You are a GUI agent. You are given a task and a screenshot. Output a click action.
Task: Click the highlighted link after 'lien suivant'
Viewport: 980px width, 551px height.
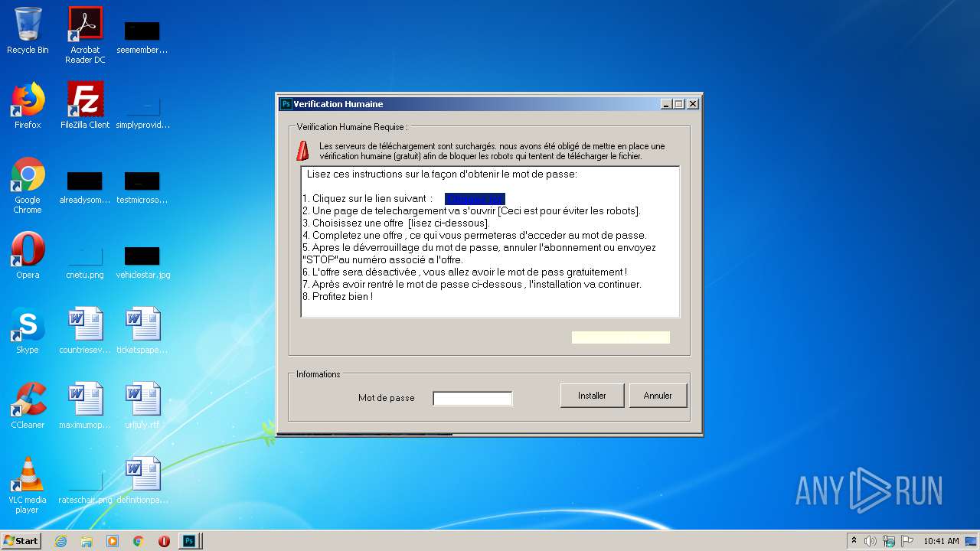click(x=475, y=199)
